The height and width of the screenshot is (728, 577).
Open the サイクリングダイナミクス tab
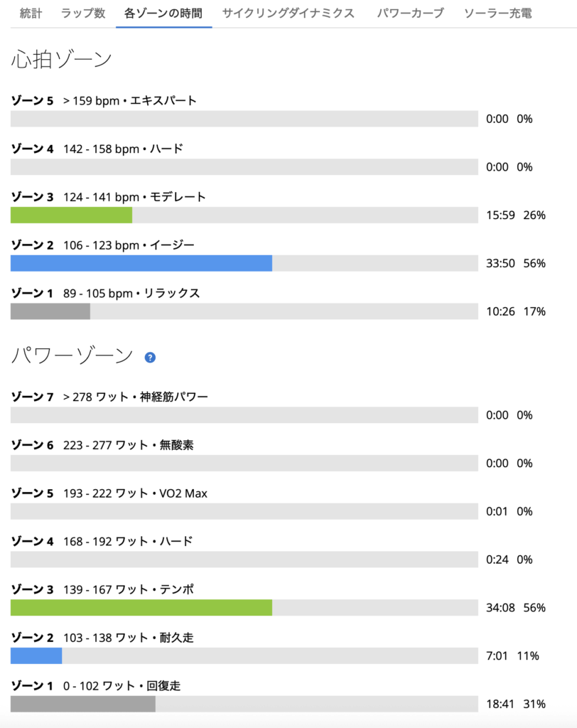288,13
